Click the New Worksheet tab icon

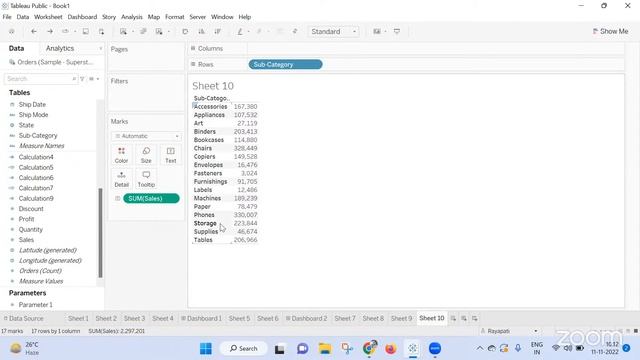(453, 318)
